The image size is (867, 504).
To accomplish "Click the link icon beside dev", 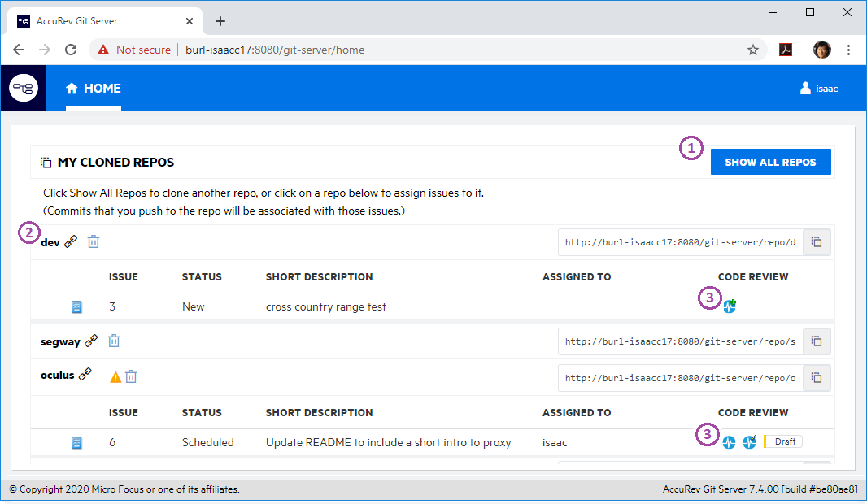I will (x=71, y=241).
